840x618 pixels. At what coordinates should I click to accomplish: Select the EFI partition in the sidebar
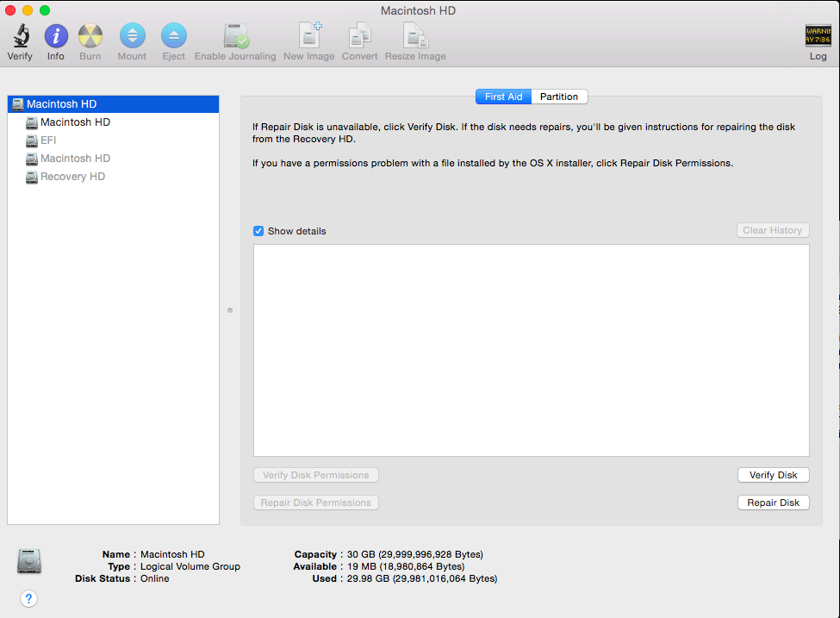click(x=48, y=140)
